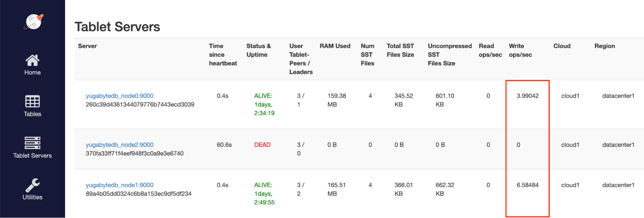Screen dimensions: 644x218
Task: Click the Region column header
Action: [605, 46]
